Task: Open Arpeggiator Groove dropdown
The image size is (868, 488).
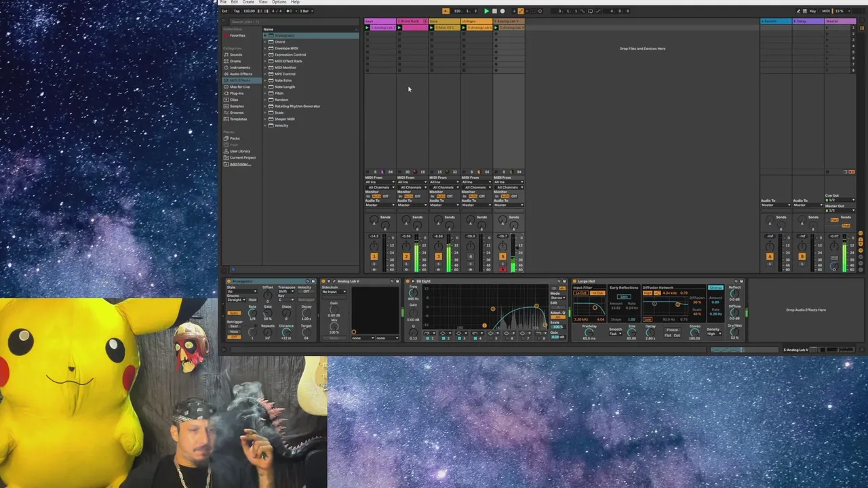Action: pyautogui.click(x=236, y=300)
